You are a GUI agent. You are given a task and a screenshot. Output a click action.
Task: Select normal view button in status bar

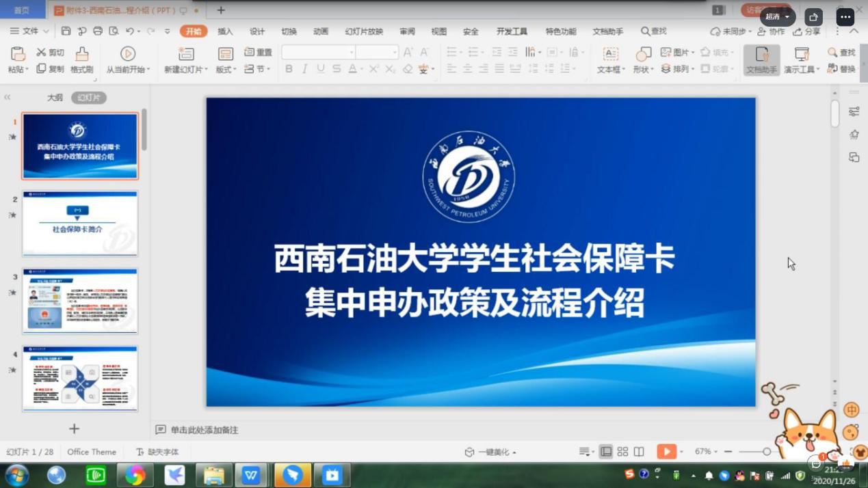pyautogui.click(x=606, y=452)
